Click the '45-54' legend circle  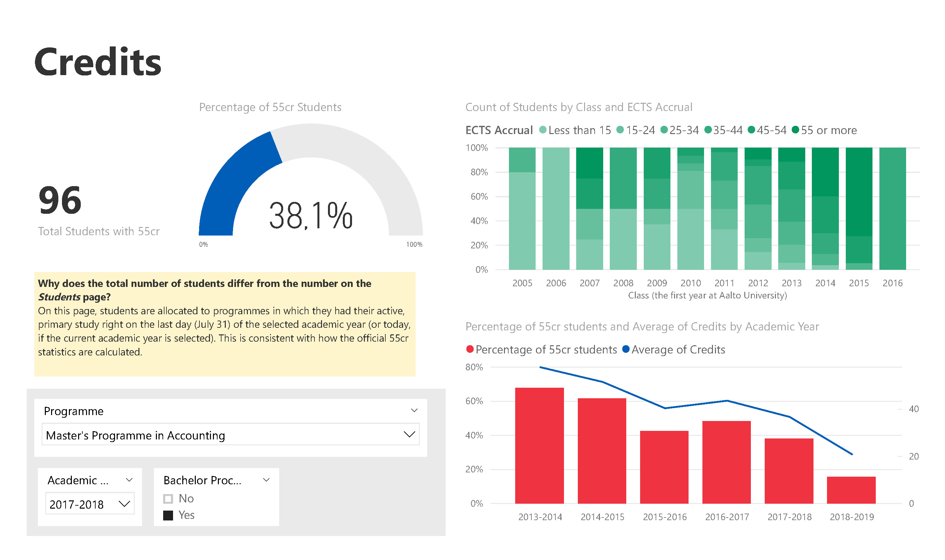[751, 130]
